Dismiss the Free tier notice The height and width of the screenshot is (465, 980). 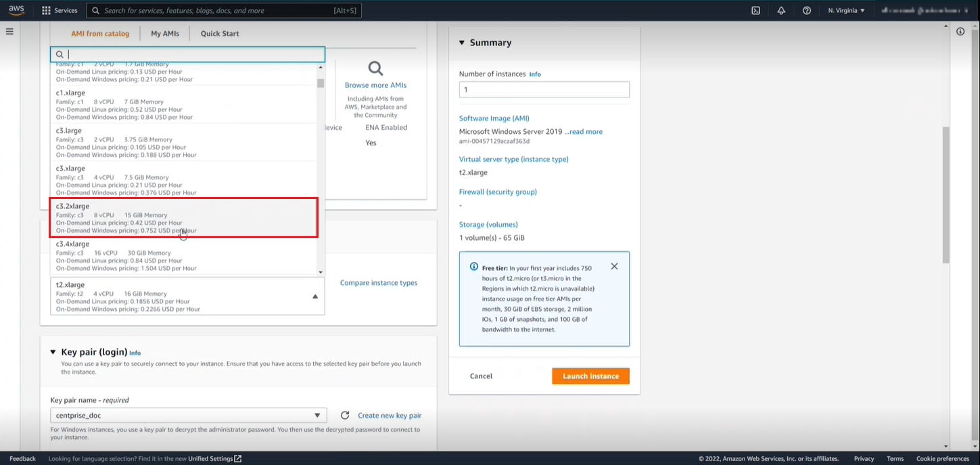point(614,266)
